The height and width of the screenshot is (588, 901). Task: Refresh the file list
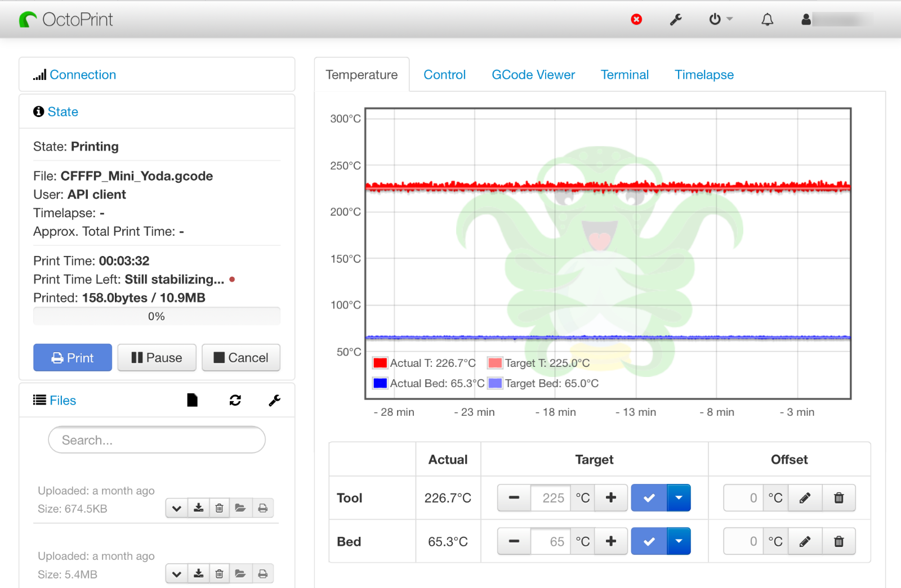pyautogui.click(x=235, y=400)
